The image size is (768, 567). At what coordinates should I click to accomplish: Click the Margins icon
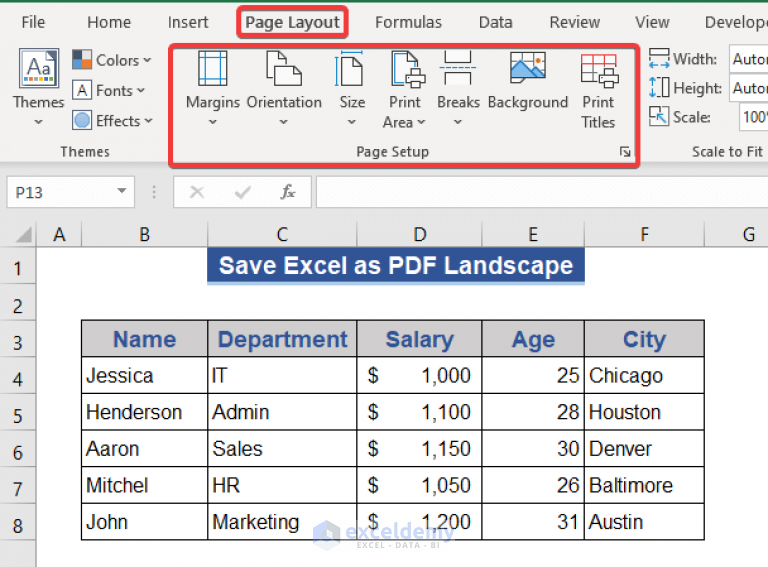(213, 68)
